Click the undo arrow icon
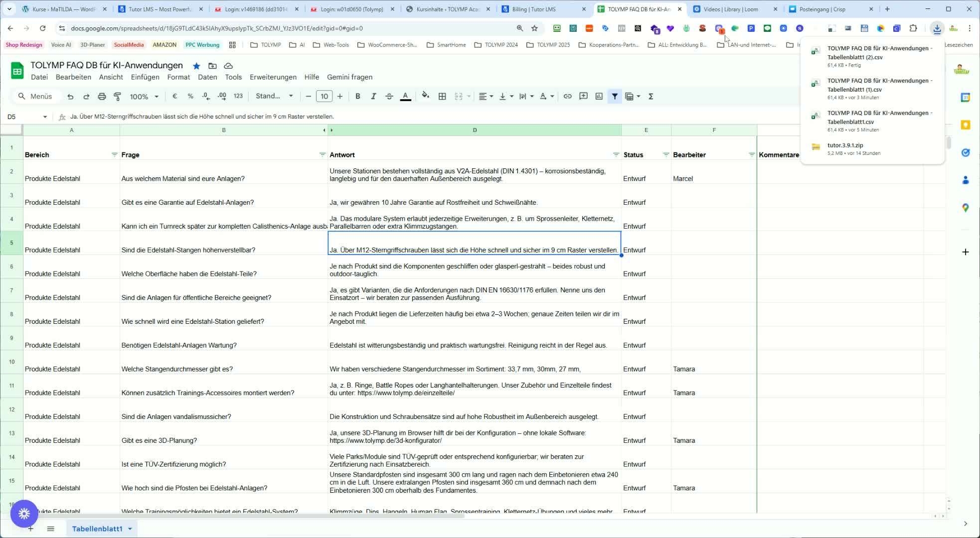 click(x=70, y=97)
